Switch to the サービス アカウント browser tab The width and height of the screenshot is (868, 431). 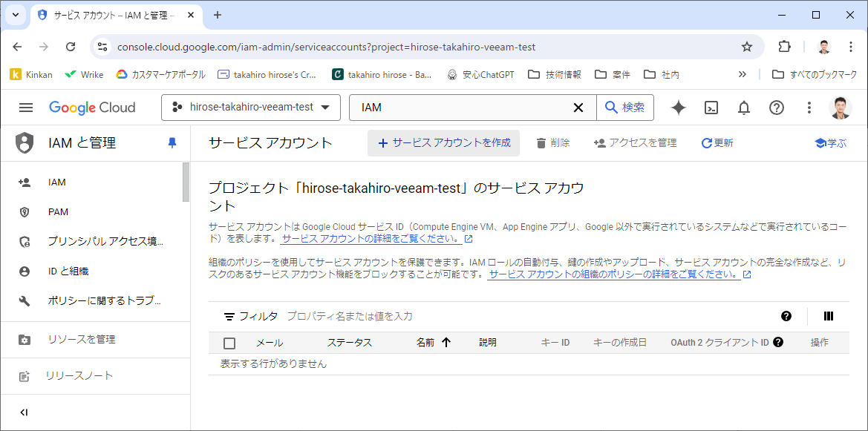tap(117, 16)
